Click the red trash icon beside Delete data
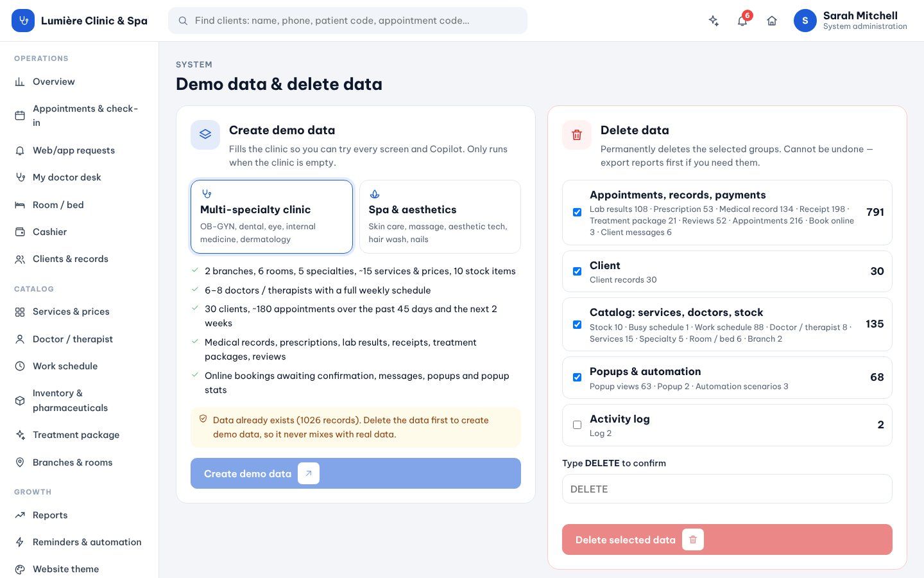Viewport: 924px width, 578px height. point(577,135)
